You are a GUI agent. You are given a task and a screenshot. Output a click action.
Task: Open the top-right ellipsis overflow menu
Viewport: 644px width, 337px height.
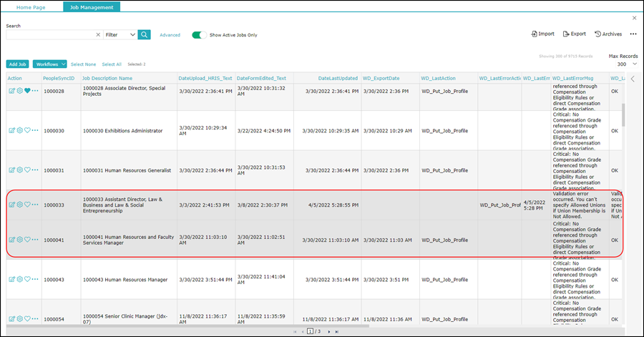click(x=633, y=34)
